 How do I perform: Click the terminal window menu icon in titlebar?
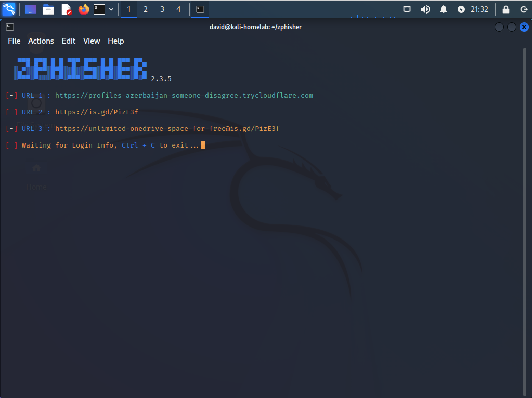point(10,27)
